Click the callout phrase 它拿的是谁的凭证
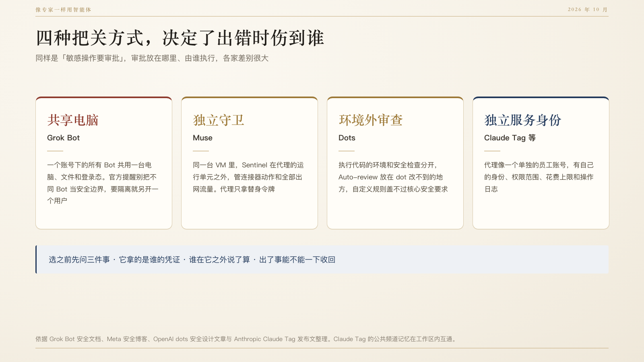The image size is (644, 362). click(x=149, y=260)
